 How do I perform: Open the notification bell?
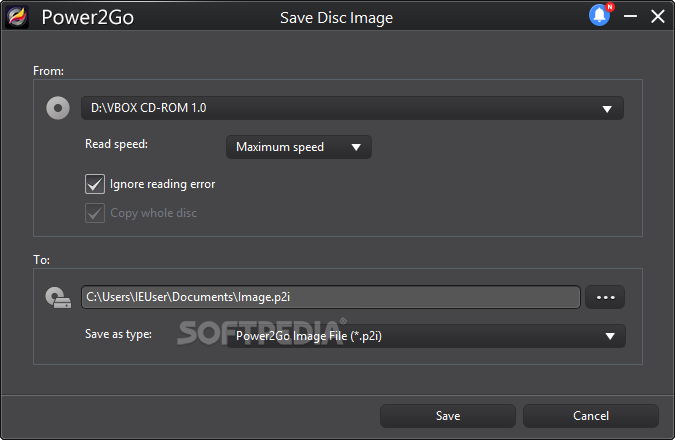600,16
